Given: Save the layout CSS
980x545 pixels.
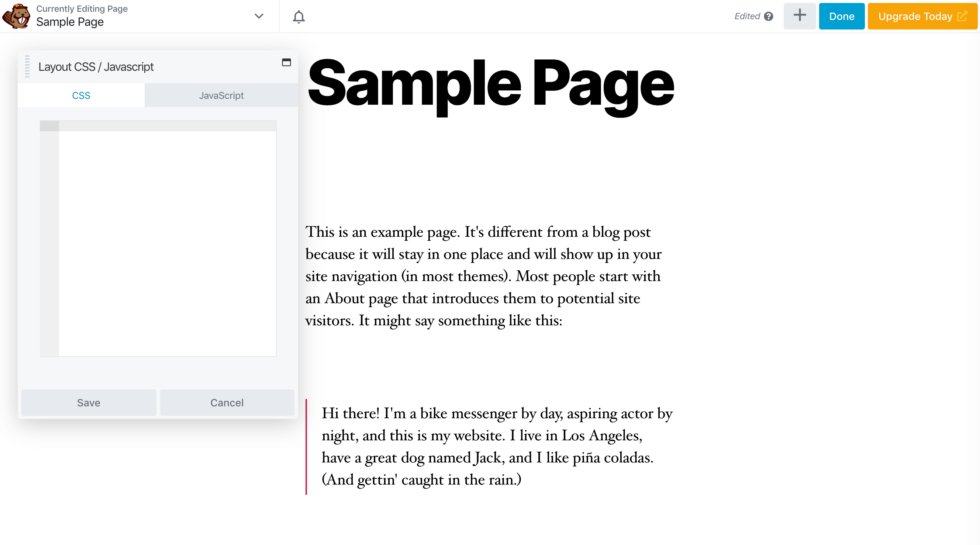Looking at the screenshot, I should pos(89,402).
